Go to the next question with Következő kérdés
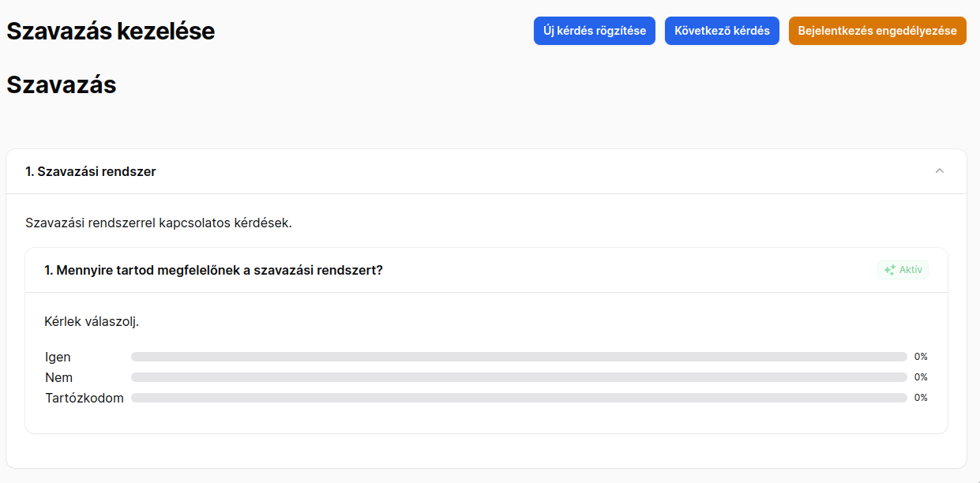Viewport: 980px width, 483px height. tap(722, 31)
